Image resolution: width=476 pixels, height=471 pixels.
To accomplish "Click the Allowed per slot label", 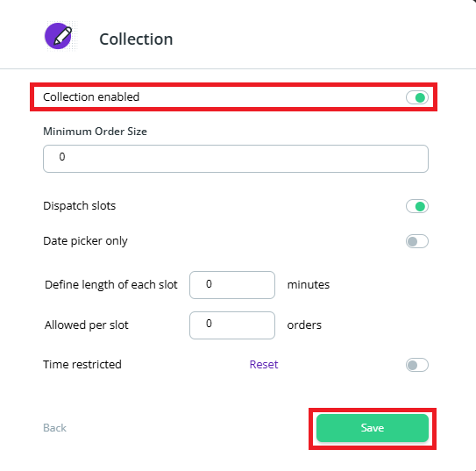I will [x=87, y=325].
